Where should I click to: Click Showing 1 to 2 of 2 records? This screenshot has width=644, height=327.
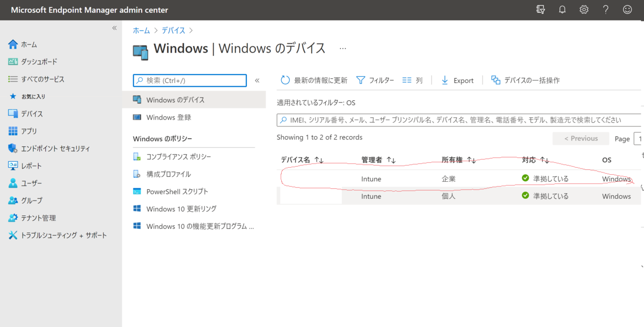319,137
